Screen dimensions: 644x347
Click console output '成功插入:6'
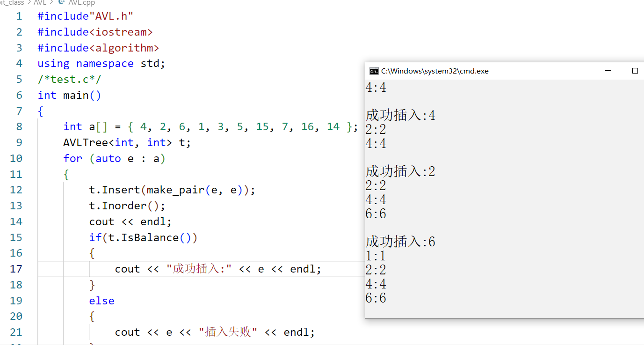pyautogui.click(x=400, y=242)
